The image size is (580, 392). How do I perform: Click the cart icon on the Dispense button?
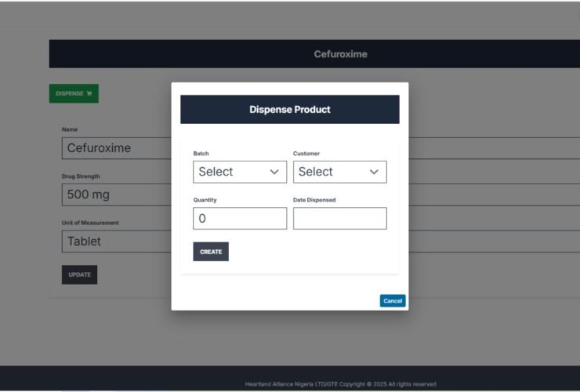pos(89,94)
